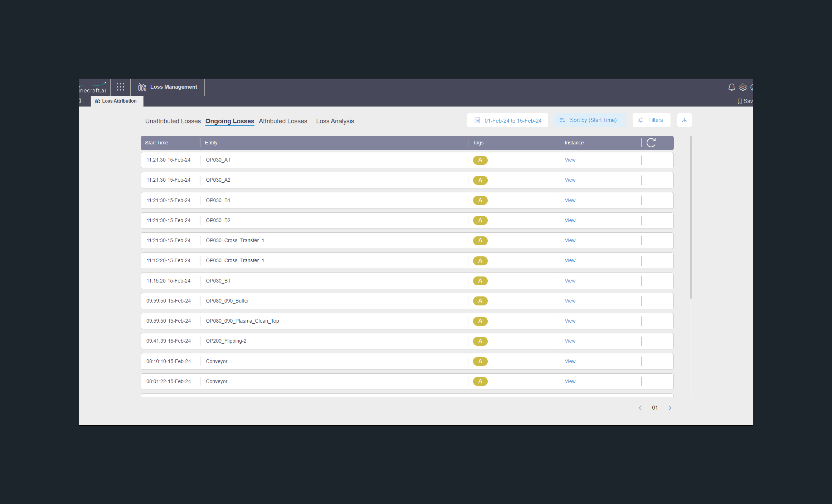Screen dimensions: 832x504
Task: Open the Loss Management module
Action: (x=167, y=87)
